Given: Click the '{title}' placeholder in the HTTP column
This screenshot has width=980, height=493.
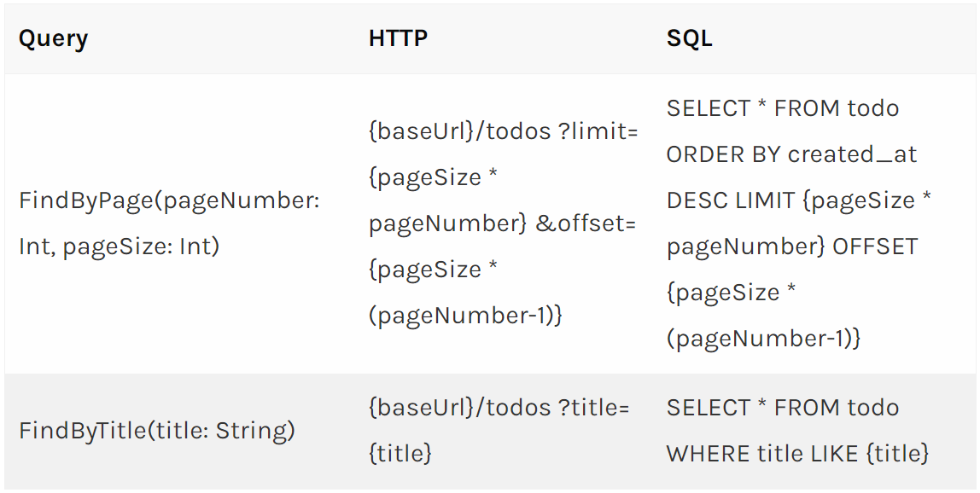Looking at the screenshot, I should (x=400, y=454).
